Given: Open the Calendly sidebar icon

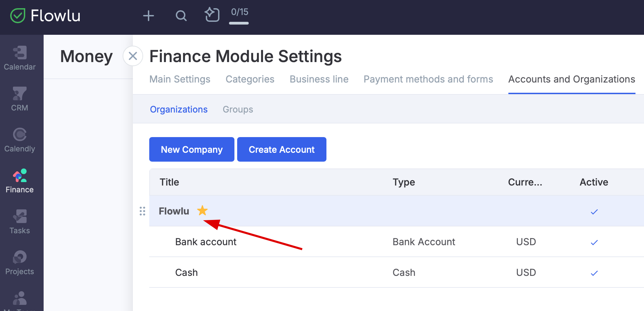Looking at the screenshot, I should pos(20,140).
